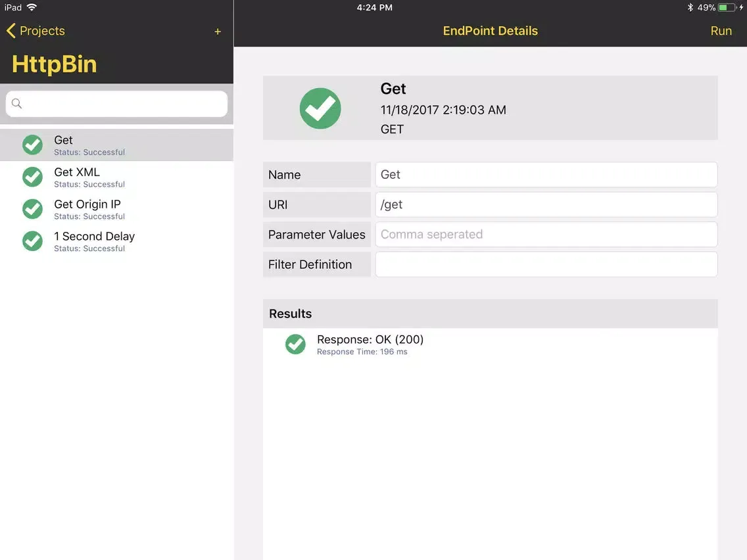Run the endpoint
Image resolution: width=747 pixels, height=560 pixels.
(721, 31)
